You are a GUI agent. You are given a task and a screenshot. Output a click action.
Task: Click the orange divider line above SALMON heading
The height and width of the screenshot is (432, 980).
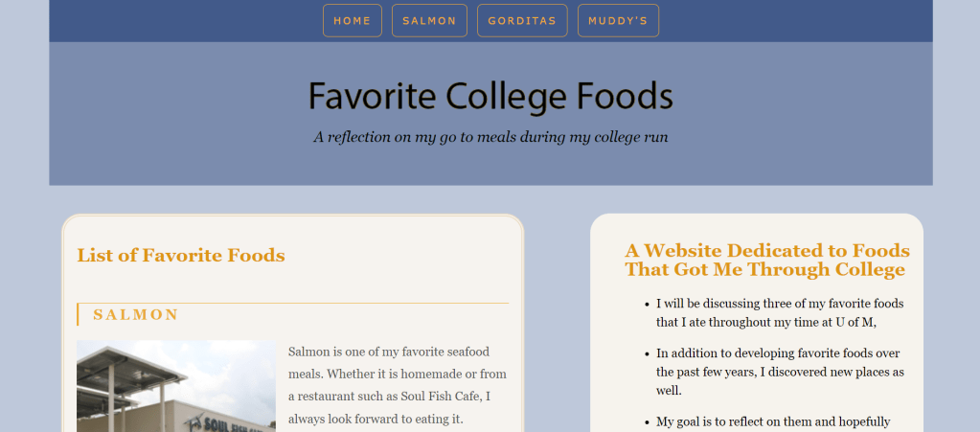coord(292,303)
